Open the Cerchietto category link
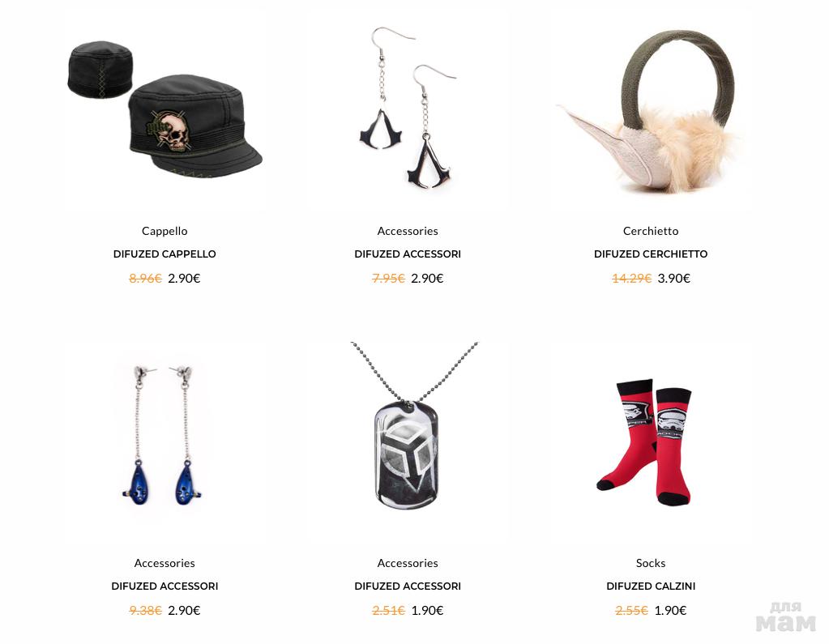This screenshot has width=829, height=644. [650, 231]
